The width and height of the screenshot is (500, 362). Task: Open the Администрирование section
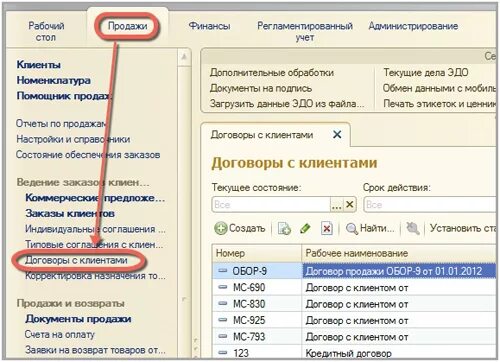413,26
